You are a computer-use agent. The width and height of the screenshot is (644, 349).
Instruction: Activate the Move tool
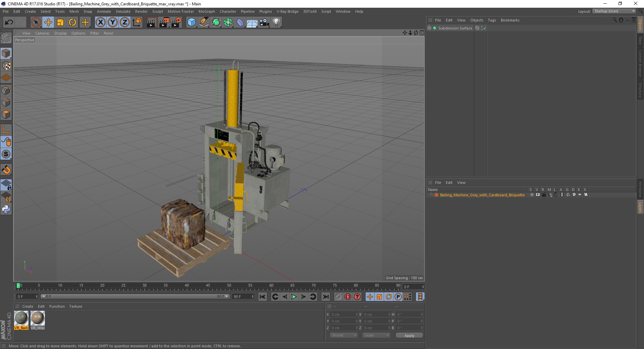click(x=48, y=22)
